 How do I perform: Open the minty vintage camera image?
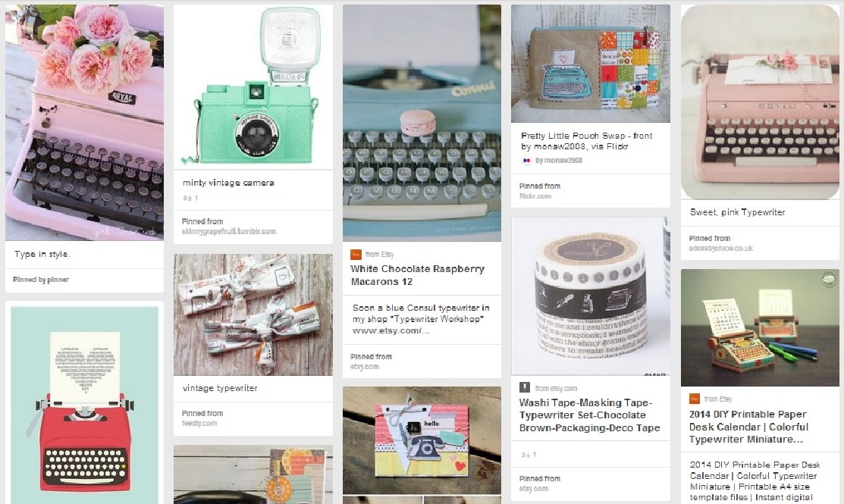coord(253,87)
